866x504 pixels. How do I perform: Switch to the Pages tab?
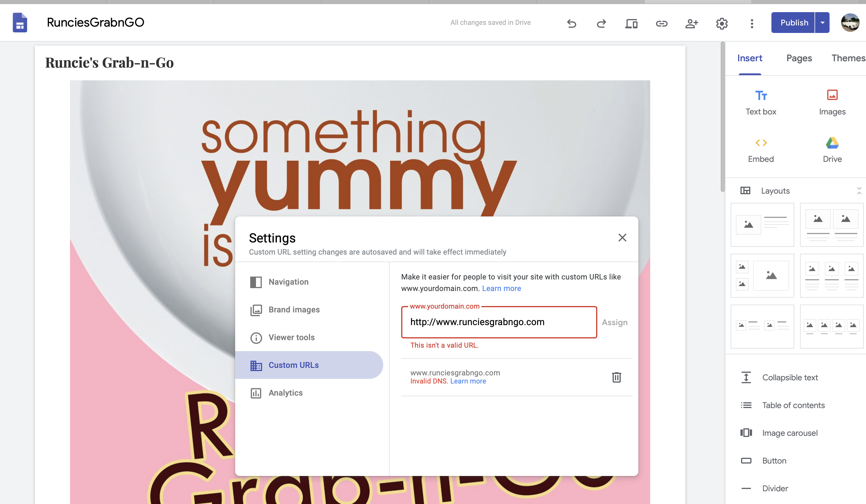pyautogui.click(x=799, y=58)
